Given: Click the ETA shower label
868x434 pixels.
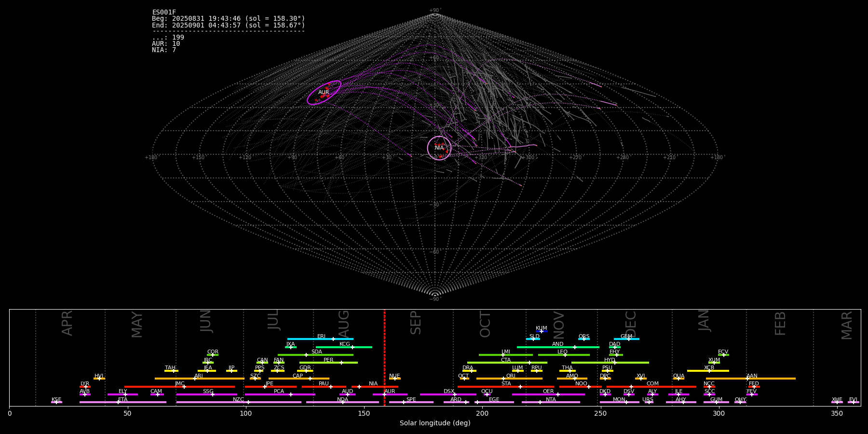Looking at the screenshot, I should pyautogui.click(x=123, y=400).
